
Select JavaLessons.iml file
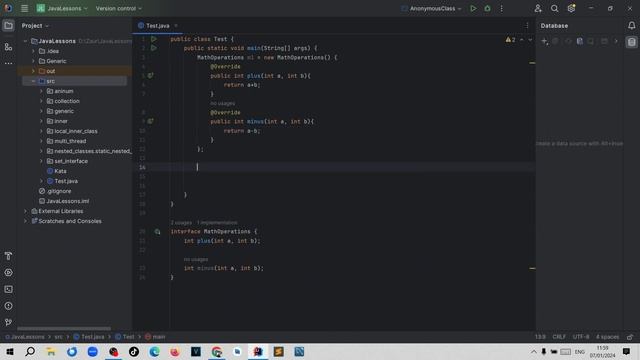click(67, 201)
